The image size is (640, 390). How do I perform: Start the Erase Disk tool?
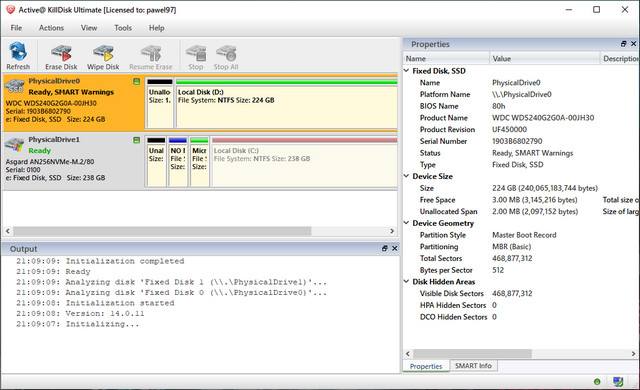(x=61, y=56)
